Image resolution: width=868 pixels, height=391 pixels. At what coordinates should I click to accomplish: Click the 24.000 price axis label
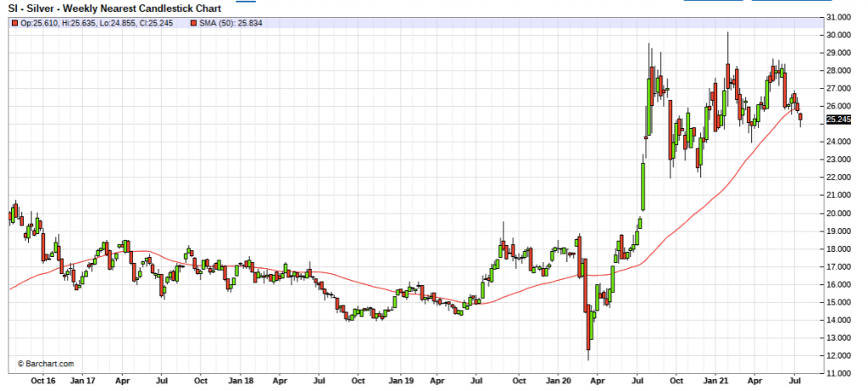839,142
